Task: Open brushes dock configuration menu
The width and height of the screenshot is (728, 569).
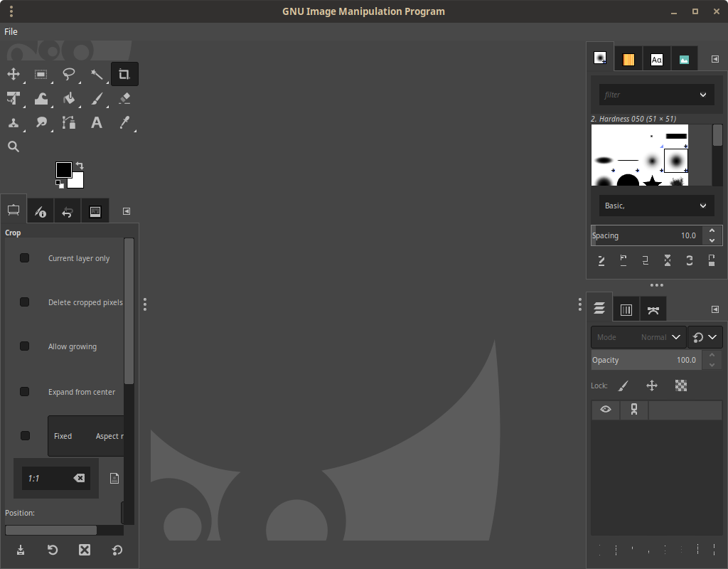Action: click(x=715, y=59)
